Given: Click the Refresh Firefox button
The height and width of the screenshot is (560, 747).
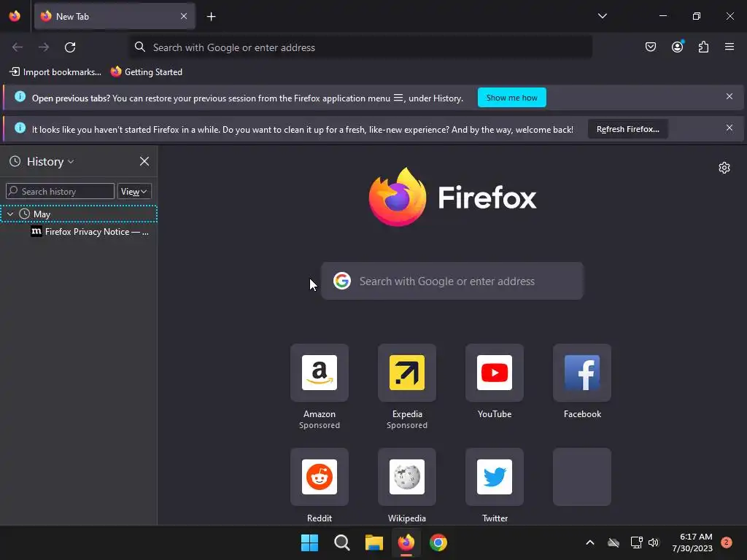Looking at the screenshot, I should (627, 129).
